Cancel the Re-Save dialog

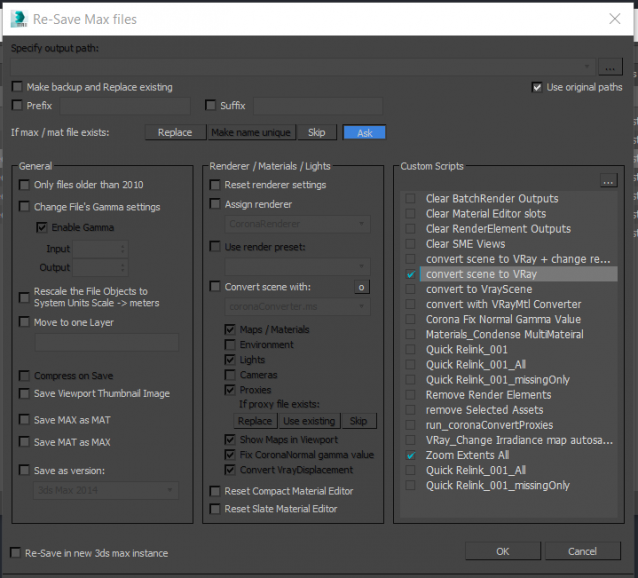[x=582, y=551]
